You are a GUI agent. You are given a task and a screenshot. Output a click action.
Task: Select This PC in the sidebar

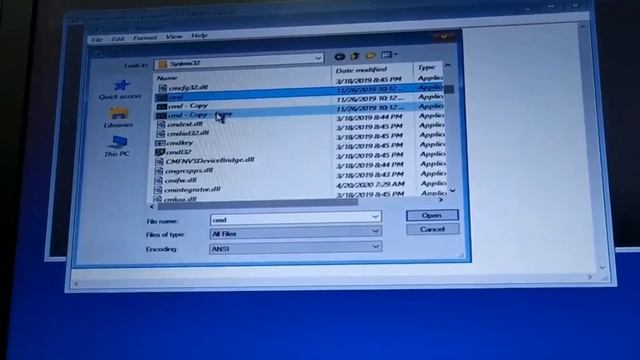[117, 147]
